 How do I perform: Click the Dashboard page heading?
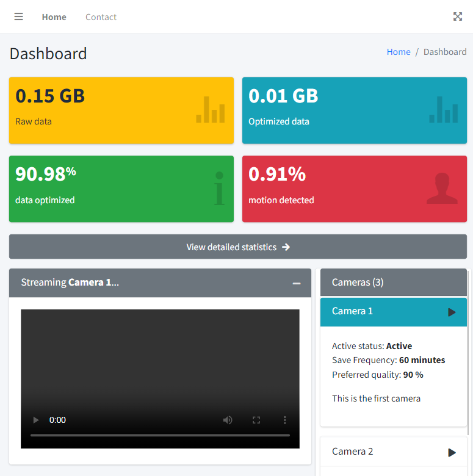tap(48, 54)
